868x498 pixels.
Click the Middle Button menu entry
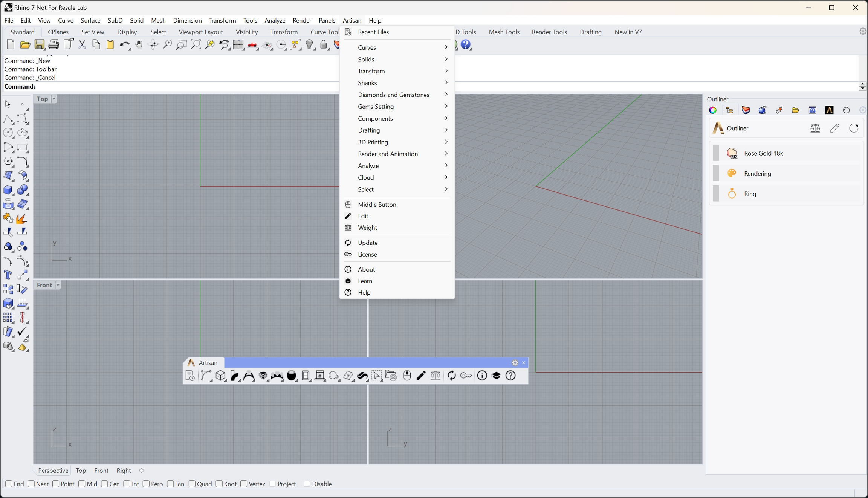[x=377, y=205]
